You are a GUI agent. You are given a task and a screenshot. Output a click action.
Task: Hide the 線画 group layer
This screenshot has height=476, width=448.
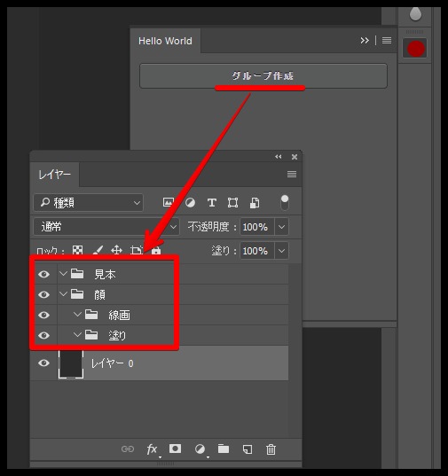43,315
